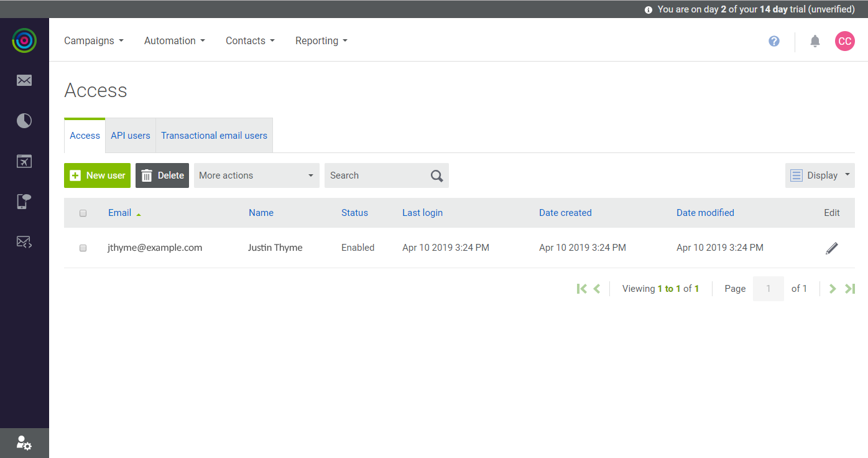Screen dimensions: 868x458
Task: Open the notifications bell icon
Action: click(x=815, y=41)
